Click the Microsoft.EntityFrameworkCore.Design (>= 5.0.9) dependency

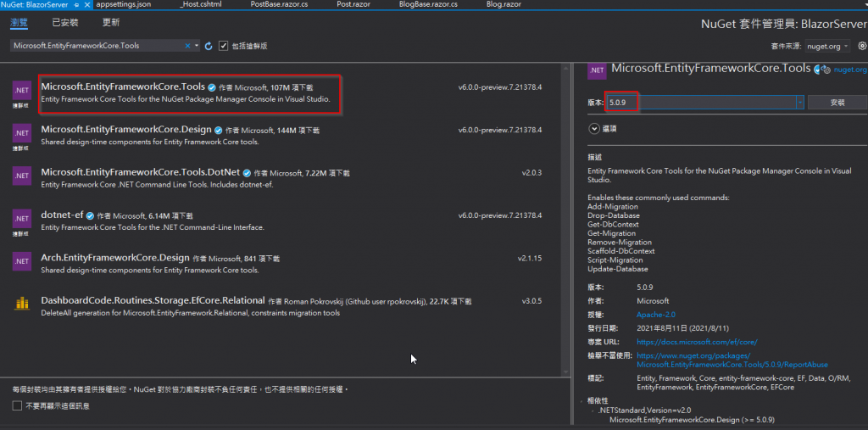click(692, 420)
